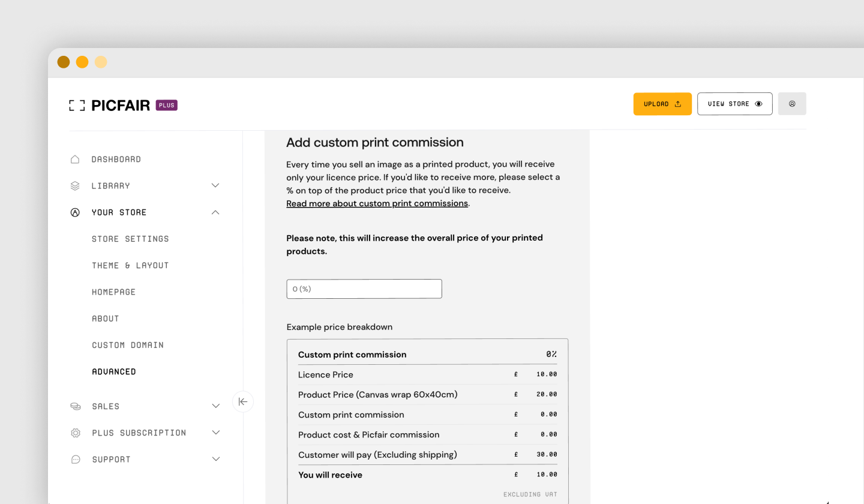Screen dimensions: 864x504
Task: Open the Support section
Action: [111, 460]
